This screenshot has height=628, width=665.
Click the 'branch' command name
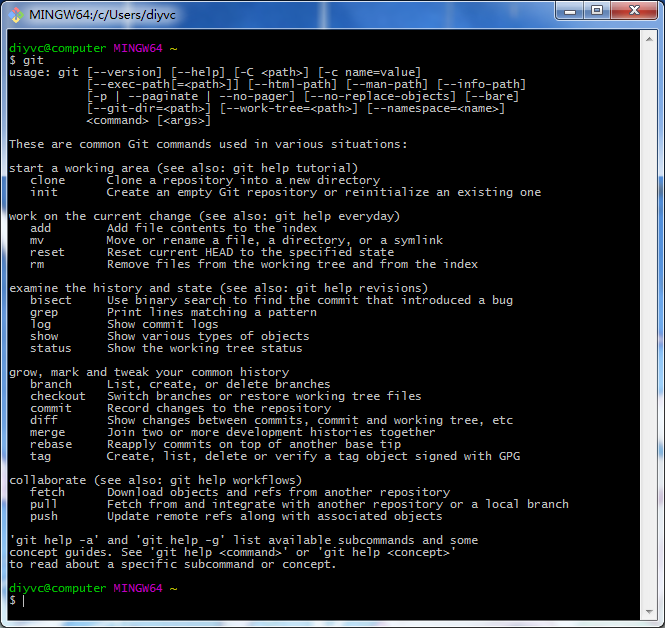click(x=51, y=384)
